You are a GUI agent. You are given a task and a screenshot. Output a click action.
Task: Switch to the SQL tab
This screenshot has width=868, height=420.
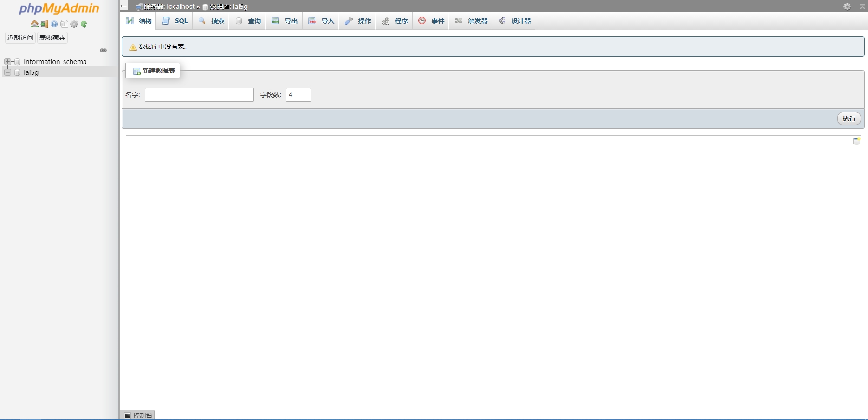click(x=175, y=21)
